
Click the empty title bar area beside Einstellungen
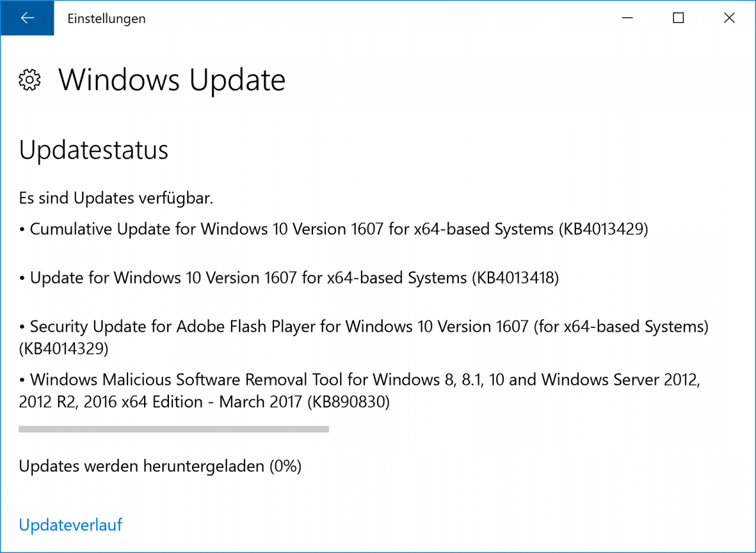pos(378,18)
